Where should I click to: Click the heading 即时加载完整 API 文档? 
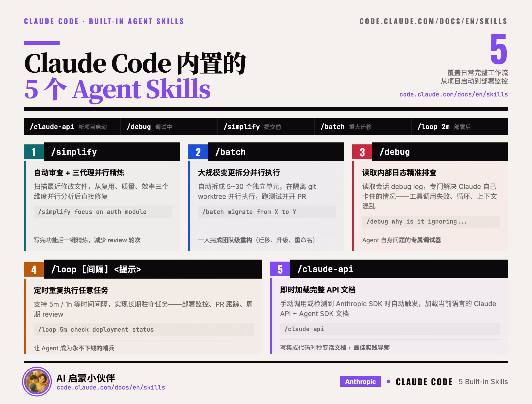(x=318, y=290)
